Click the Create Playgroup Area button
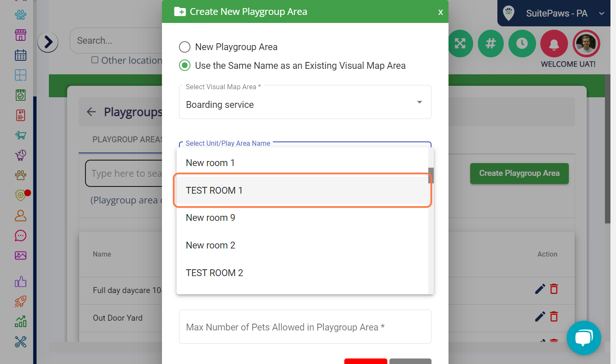616x364 pixels. coord(519,173)
